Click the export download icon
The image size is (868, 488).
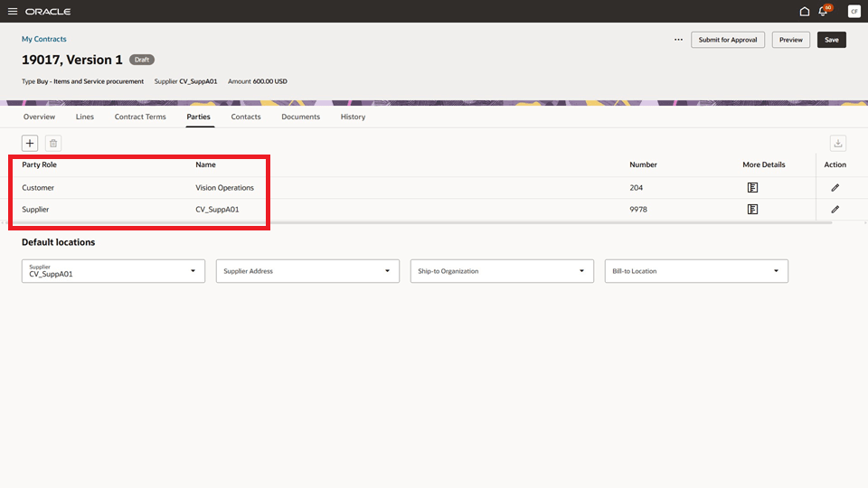click(x=838, y=144)
